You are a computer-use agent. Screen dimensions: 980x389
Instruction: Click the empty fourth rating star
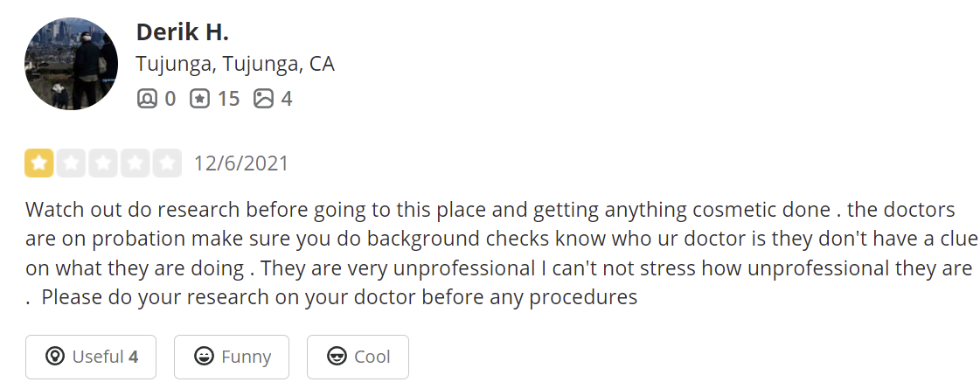135,163
